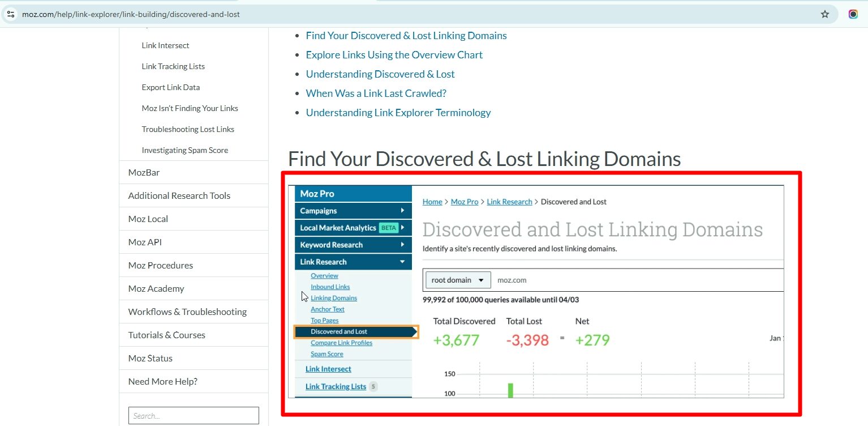This screenshot has height=426, width=868.
Task: Click the Moz Pro screenshot image
Action: (536, 292)
